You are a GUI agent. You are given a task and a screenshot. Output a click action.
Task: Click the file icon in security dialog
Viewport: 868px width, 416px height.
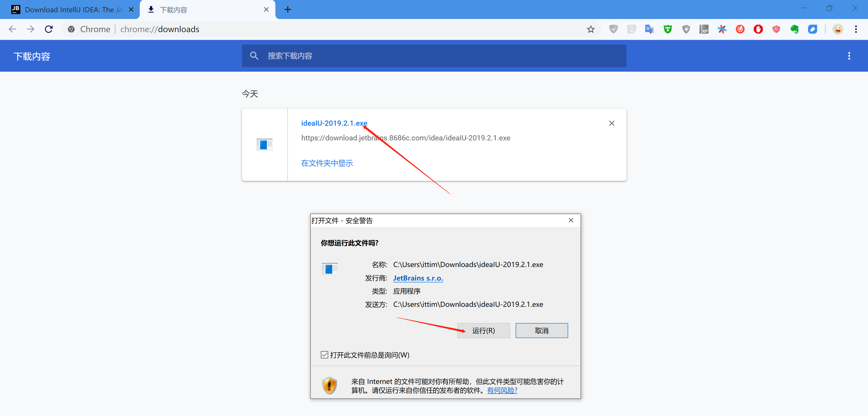(330, 269)
